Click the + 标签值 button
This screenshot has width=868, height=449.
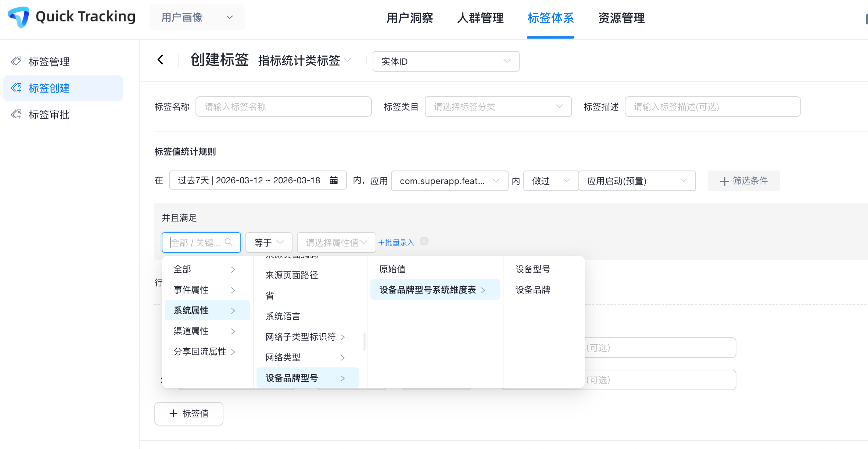click(x=189, y=413)
